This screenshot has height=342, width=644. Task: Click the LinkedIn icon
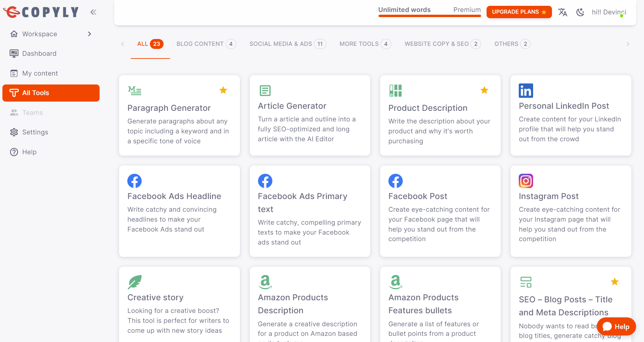pos(526,91)
